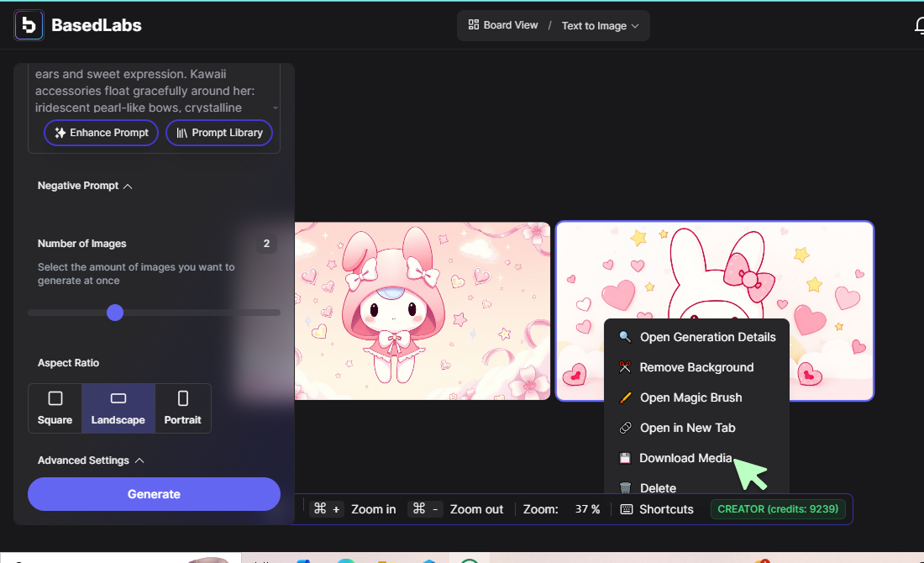The width and height of the screenshot is (924, 563).
Task: Collapse the Negative Prompt section
Action: click(85, 186)
